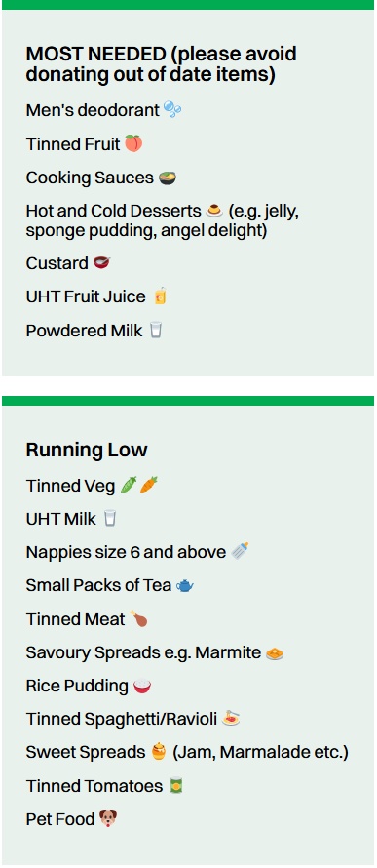The height and width of the screenshot is (868, 377).
Task: Click the peach emoji beside Tinned Fruit
Action: pos(133,144)
